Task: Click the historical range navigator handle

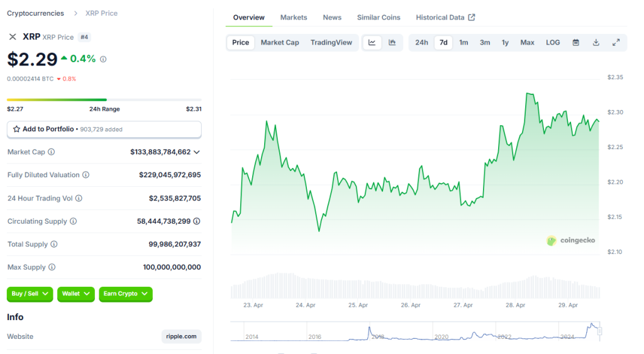Action: [x=600, y=331]
